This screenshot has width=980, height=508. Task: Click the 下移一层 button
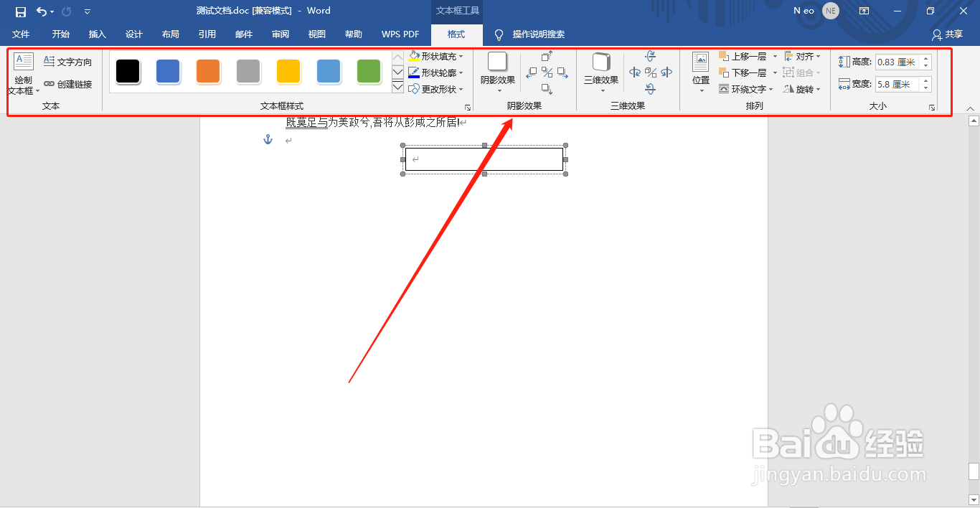pos(743,72)
